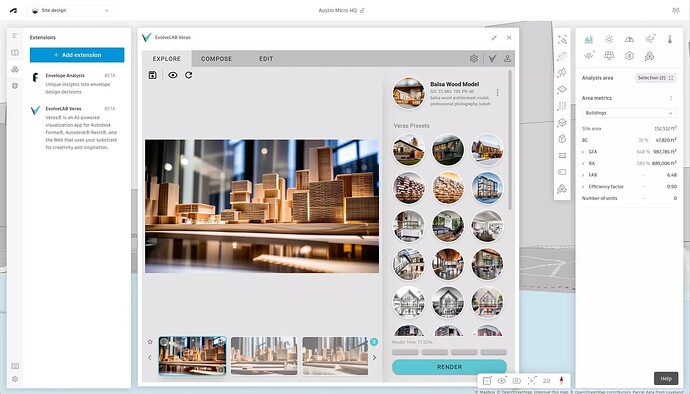This screenshot has width=690, height=394.
Task: Select the vegetation trees tool
Action: click(x=562, y=73)
